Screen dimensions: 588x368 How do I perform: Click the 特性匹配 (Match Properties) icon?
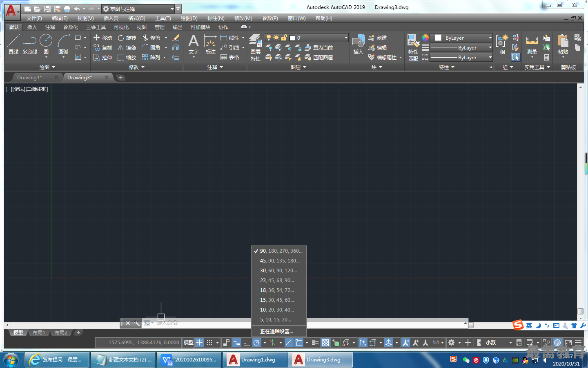click(413, 47)
